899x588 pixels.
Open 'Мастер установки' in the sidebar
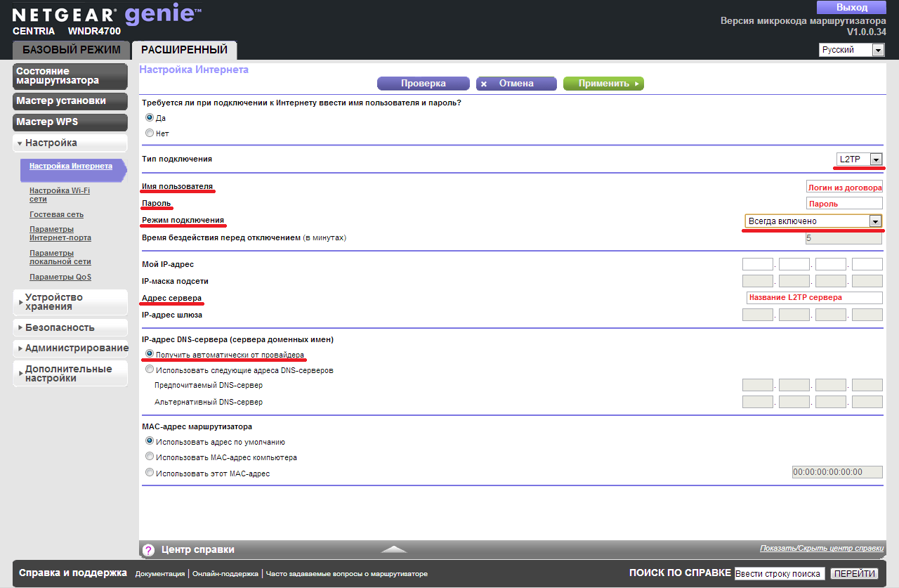tap(70, 101)
